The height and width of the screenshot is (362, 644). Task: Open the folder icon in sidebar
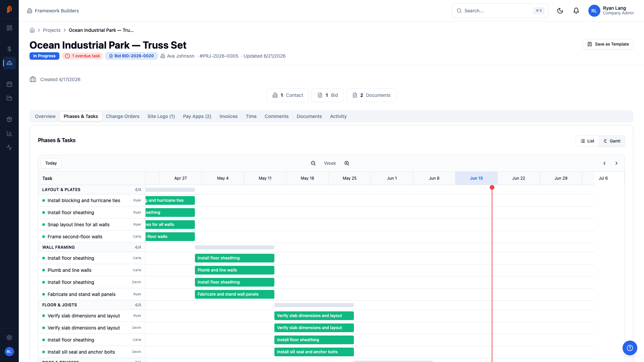point(9,98)
